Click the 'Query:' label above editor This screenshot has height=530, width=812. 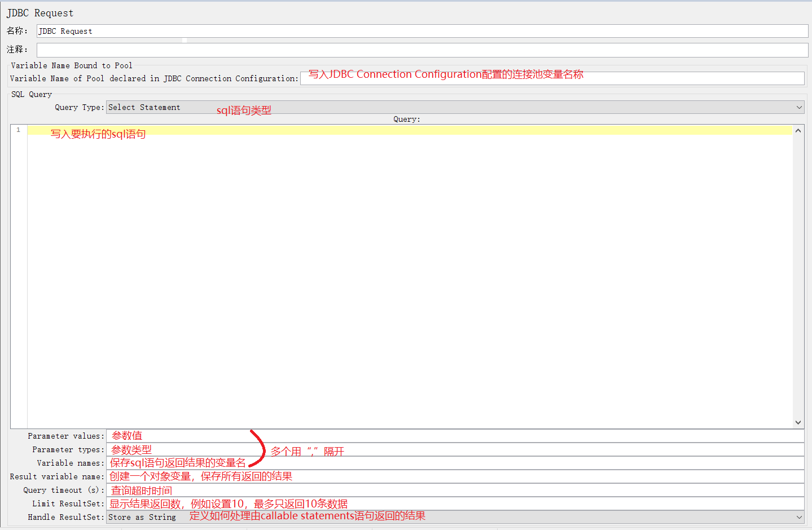(x=407, y=119)
